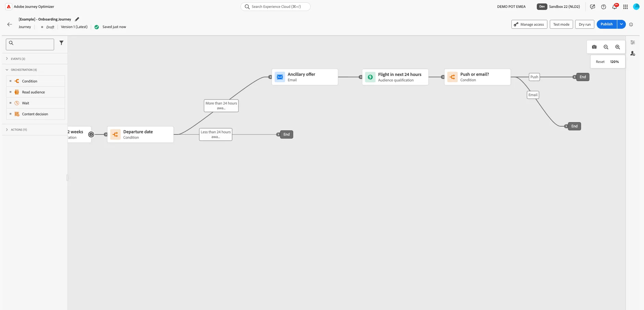This screenshot has width=644, height=310.
Task: Select the Content decision palette item
Action: tap(36, 114)
